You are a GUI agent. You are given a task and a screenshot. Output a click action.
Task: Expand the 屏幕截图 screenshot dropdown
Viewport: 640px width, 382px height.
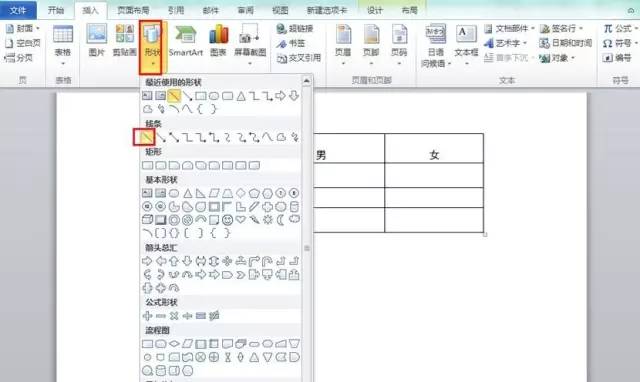tap(250, 44)
